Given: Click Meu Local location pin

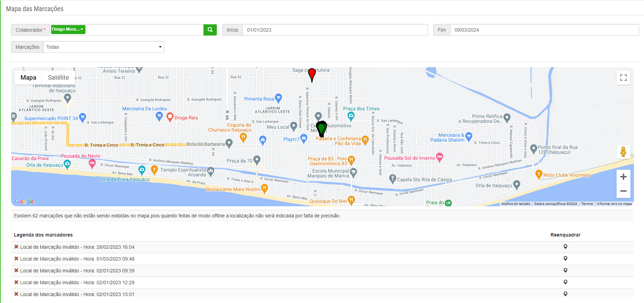Looking at the screenshot, I should 294,126.
